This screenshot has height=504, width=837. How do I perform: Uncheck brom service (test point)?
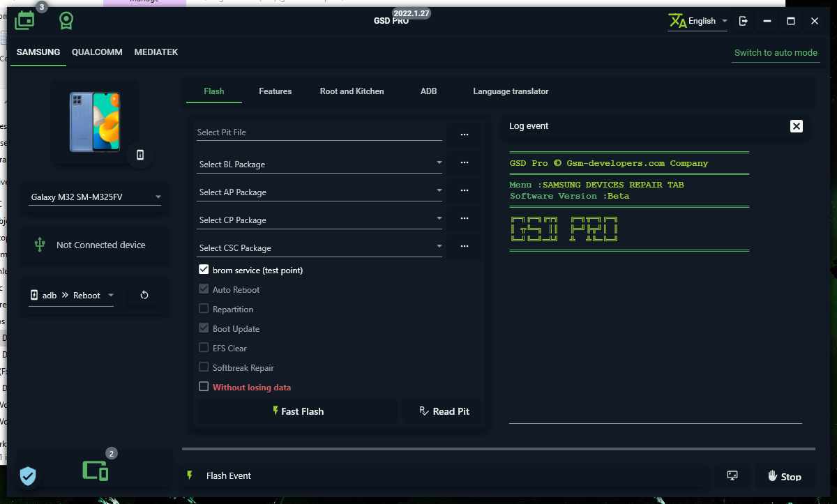point(204,270)
